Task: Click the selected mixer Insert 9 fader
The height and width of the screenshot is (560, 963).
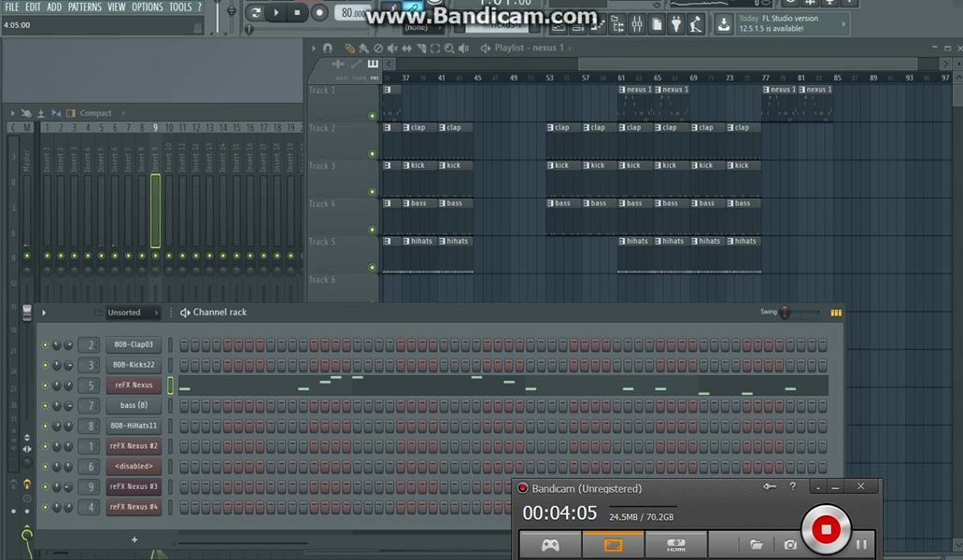Action: pos(155,211)
